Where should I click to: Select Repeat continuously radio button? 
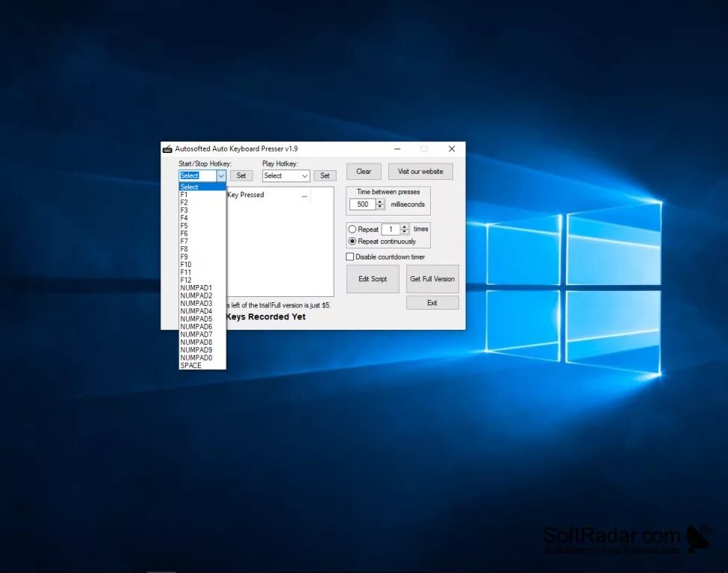[x=352, y=241]
